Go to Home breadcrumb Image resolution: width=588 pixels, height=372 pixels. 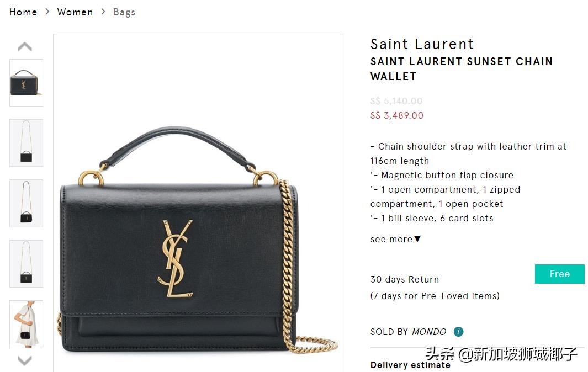pyautogui.click(x=23, y=12)
